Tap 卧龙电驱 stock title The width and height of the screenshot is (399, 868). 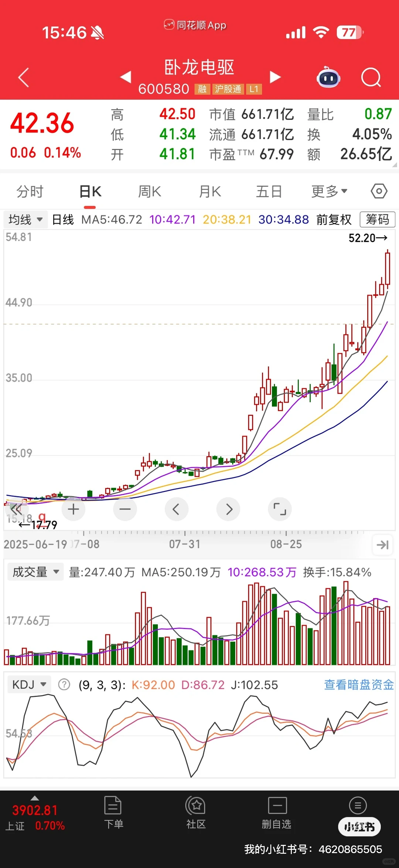[x=199, y=68]
